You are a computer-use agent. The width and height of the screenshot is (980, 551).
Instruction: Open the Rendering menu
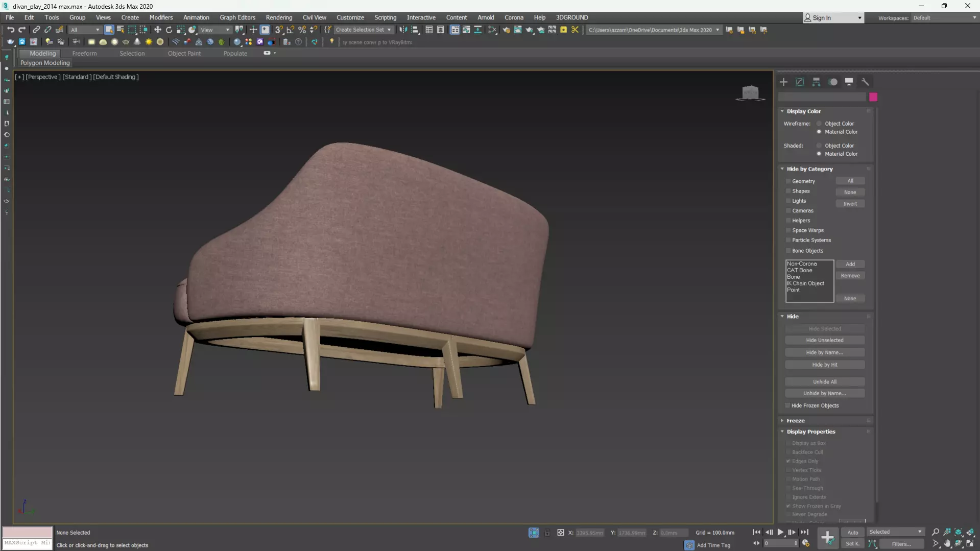coord(279,17)
